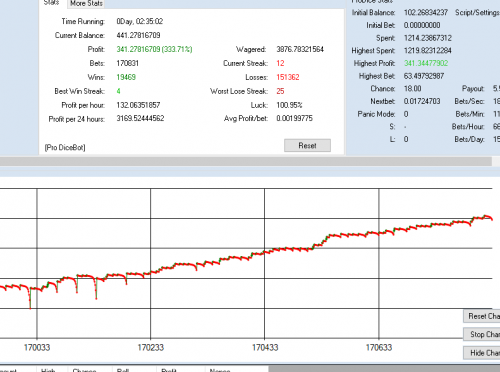Select the Best Win Streak value 4

118,91
